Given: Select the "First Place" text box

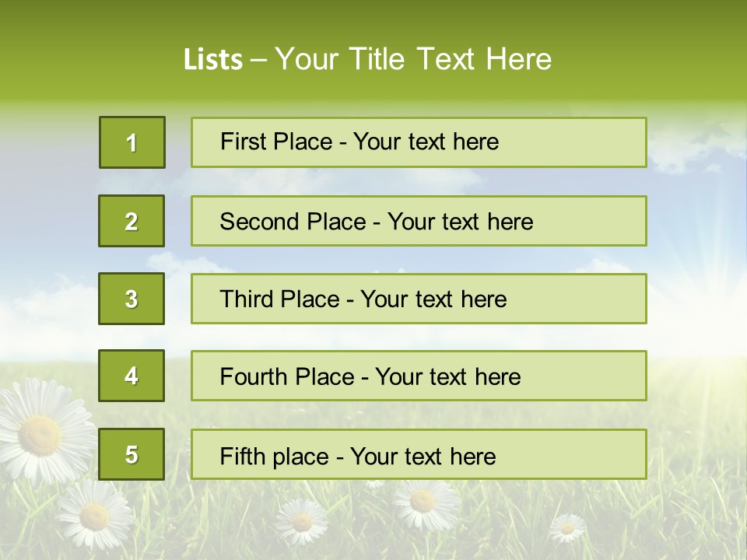Looking at the screenshot, I should coord(419,142).
